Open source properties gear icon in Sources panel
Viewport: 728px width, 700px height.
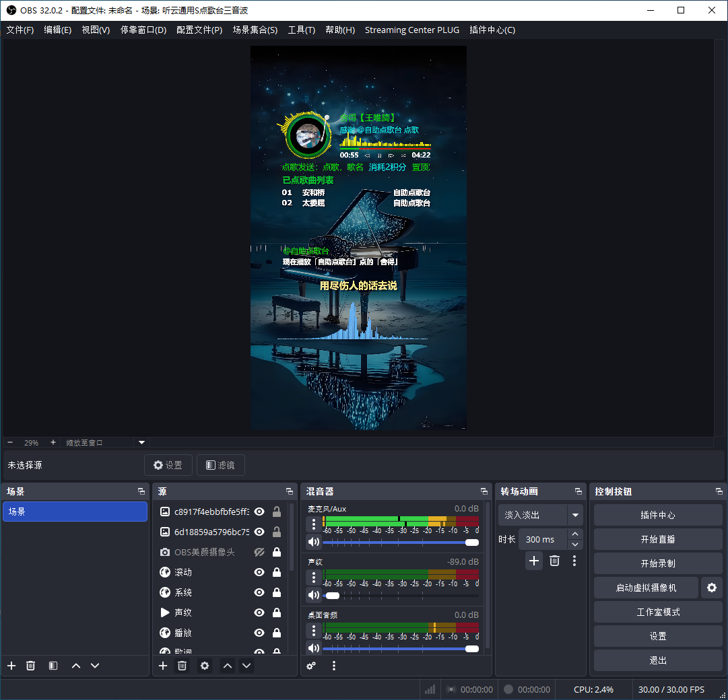click(205, 666)
